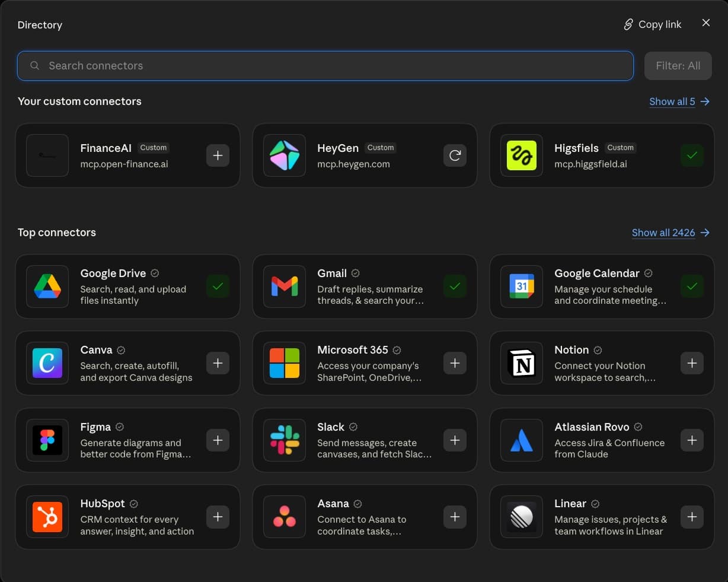Click the mcp.open-finance.ai URL text
The width and height of the screenshot is (728, 582).
coord(124,164)
